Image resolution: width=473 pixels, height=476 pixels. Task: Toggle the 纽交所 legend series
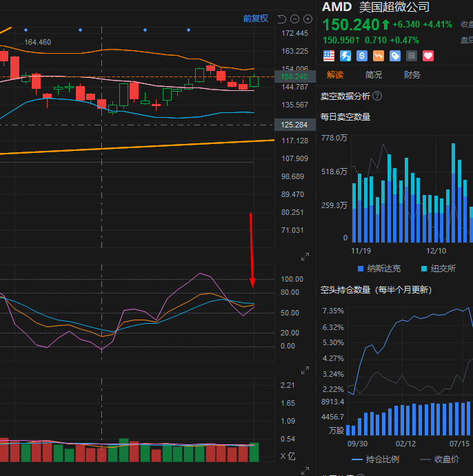[x=439, y=269]
